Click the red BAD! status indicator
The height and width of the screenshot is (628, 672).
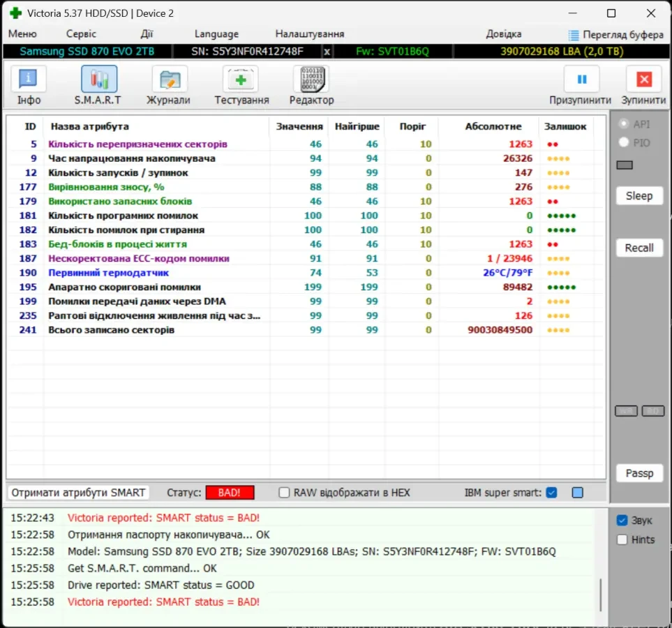[230, 493]
